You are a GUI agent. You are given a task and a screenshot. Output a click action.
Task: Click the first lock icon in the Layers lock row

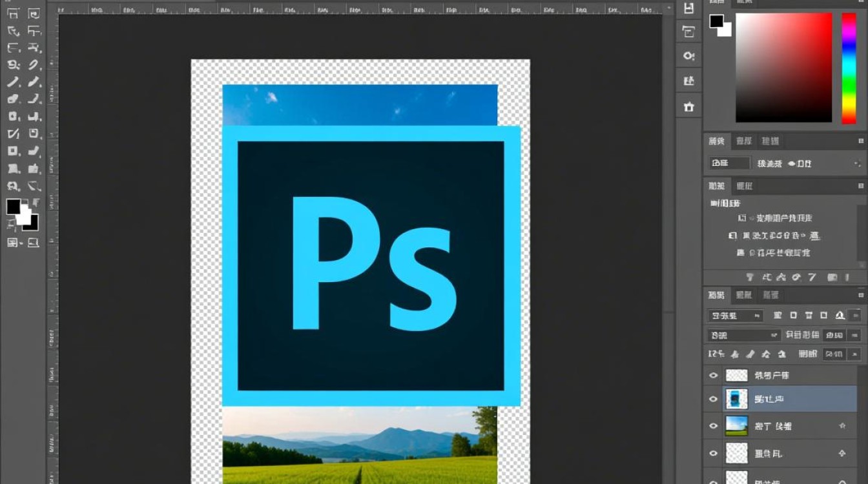coord(735,354)
